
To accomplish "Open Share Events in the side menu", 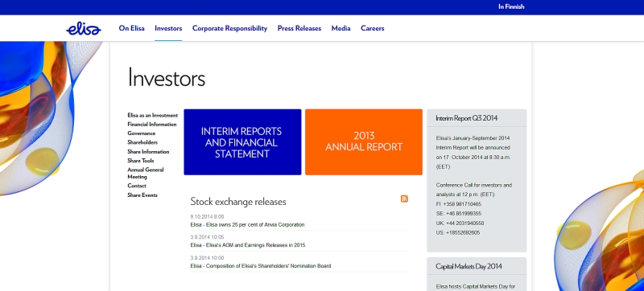I will point(142,195).
